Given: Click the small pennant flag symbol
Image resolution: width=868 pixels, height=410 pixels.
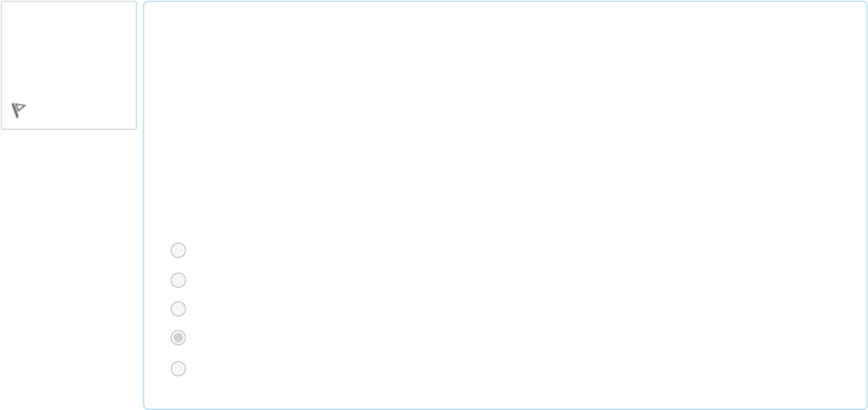Looking at the screenshot, I should [18, 110].
